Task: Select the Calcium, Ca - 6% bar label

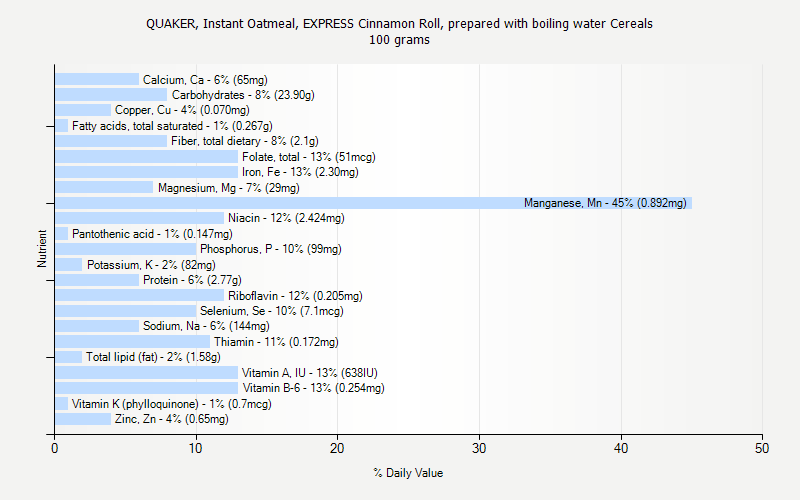Action: click(x=205, y=80)
